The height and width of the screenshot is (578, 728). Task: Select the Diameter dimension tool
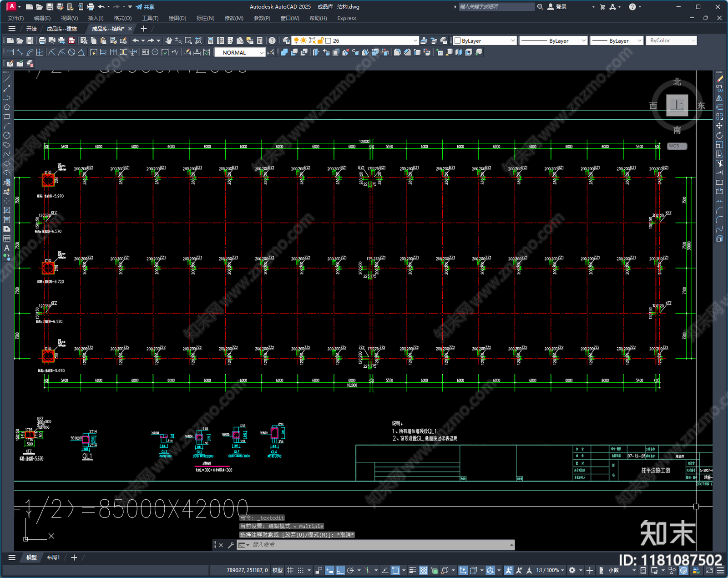71,52
